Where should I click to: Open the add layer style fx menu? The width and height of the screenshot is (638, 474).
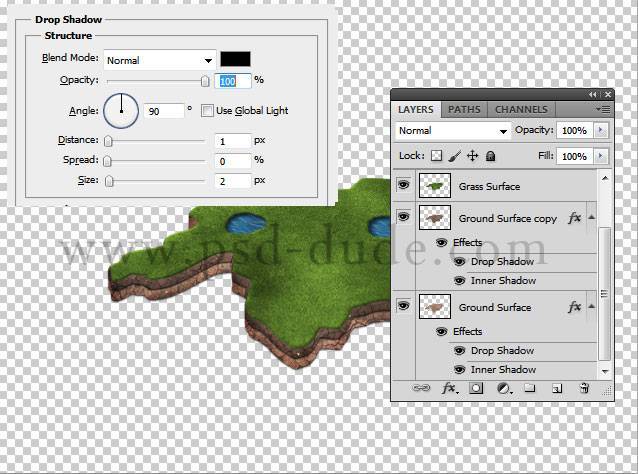pos(450,388)
